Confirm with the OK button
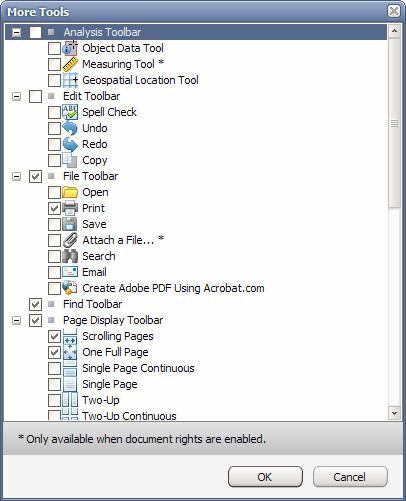This screenshot has width=406, height=501. 265,477
